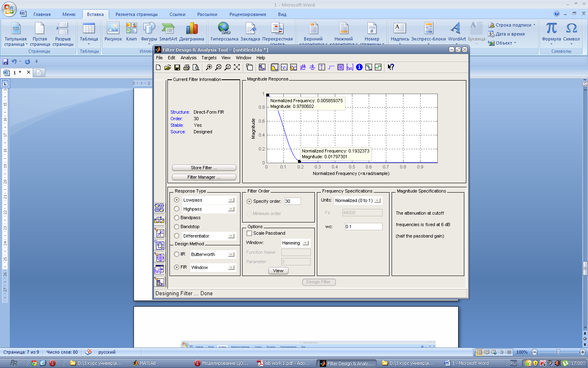
Task: Open the Targets menu in FDATool
Action: pyautogui.click(x=209, y=58)
